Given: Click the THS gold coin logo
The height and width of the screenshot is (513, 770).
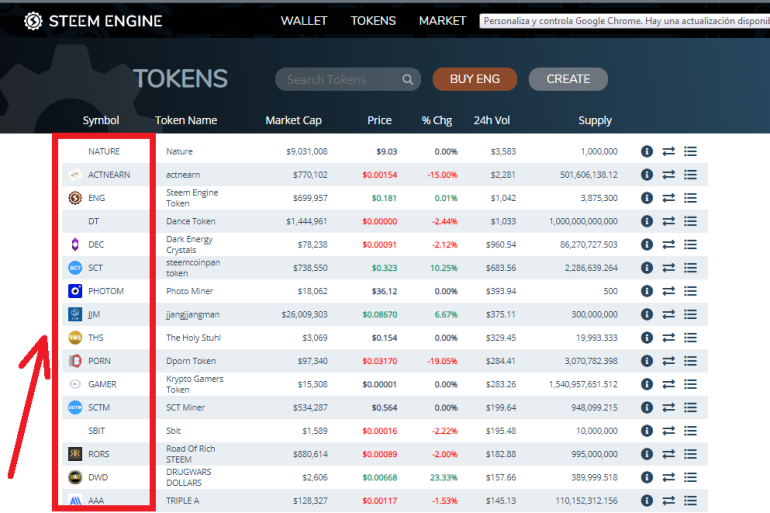Looking at the screenshot, I should (75, 338).
